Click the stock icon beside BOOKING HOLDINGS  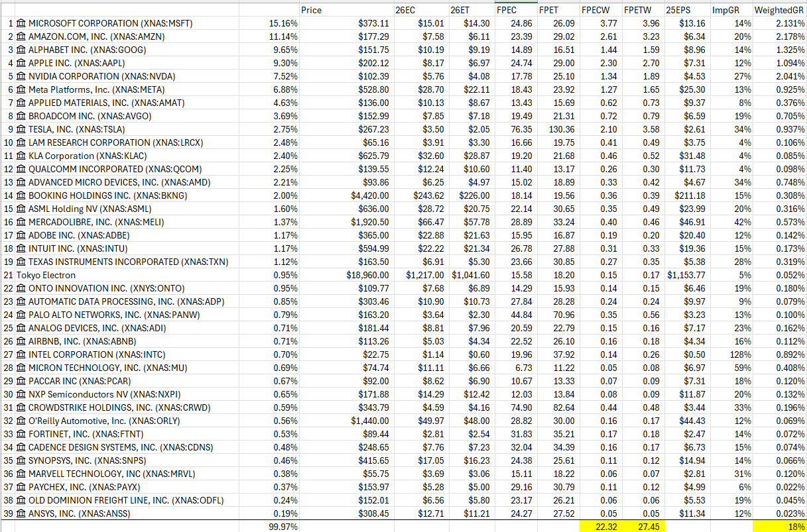(x=21, y=195)
